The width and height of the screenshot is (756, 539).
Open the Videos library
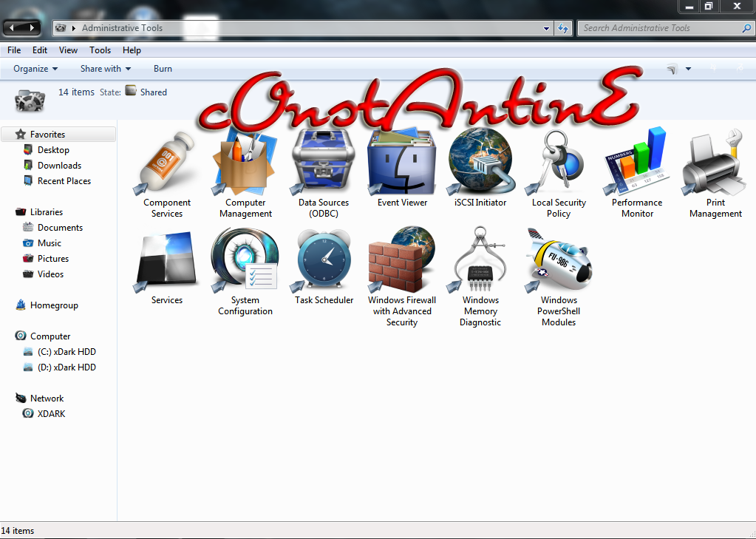point(51,274)
